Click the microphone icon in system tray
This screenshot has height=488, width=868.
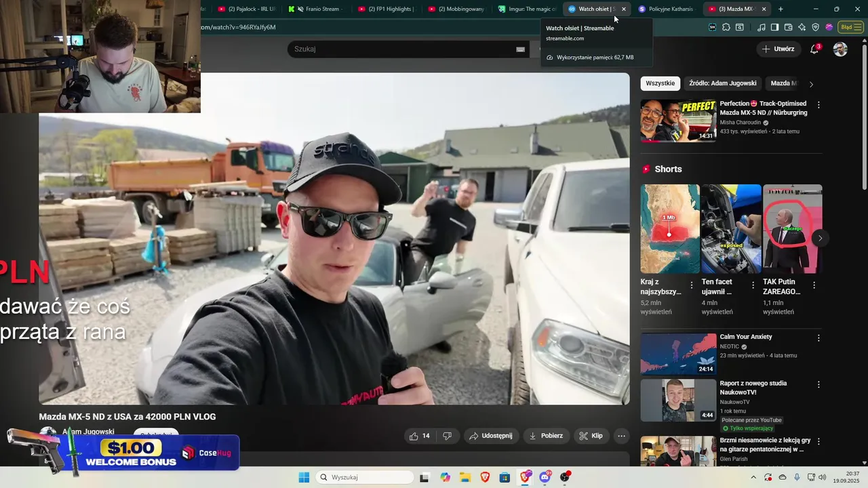pyautogui.click(x=797, y=477)
